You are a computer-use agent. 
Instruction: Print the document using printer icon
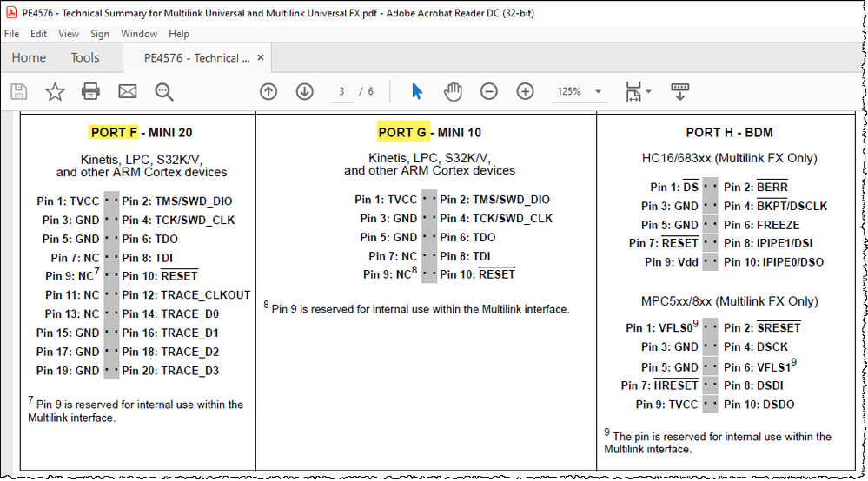click(90, 91)
